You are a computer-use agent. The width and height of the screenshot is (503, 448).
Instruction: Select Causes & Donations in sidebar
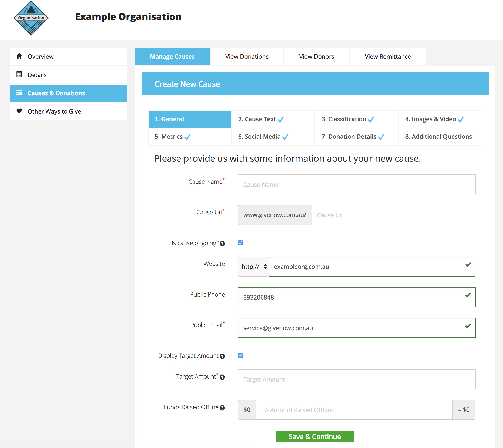(68, 93)
